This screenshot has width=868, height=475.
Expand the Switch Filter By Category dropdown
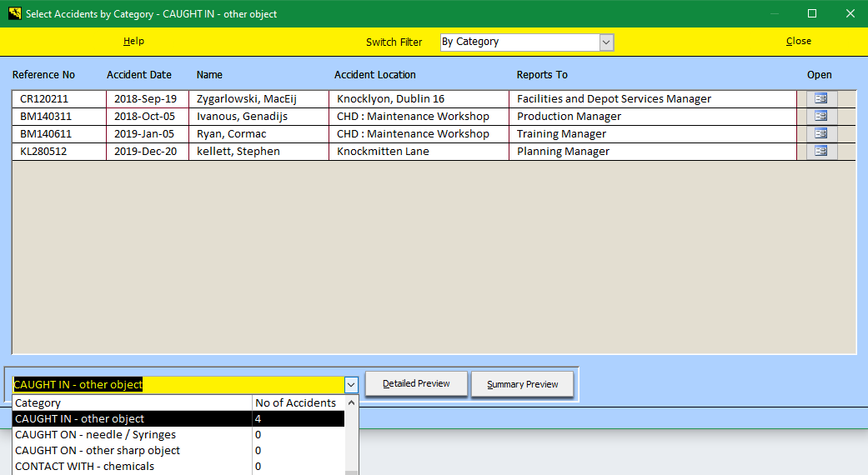606,42
